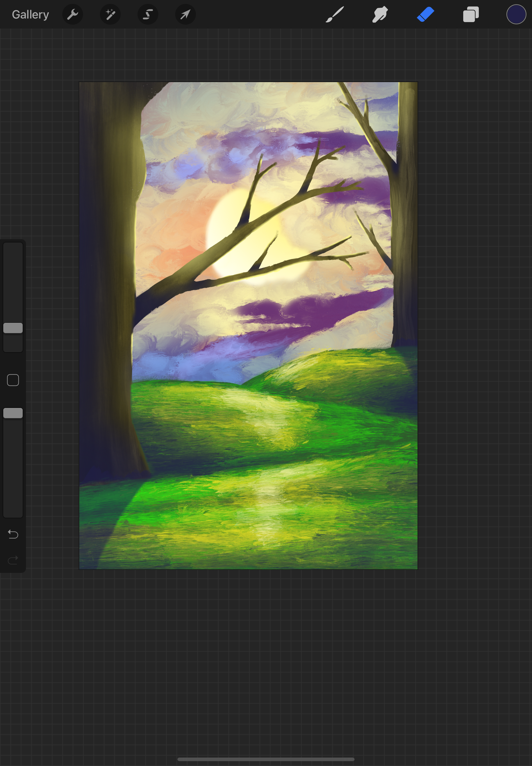
Task: Return to the Gallery
Action: click(30, 14)
